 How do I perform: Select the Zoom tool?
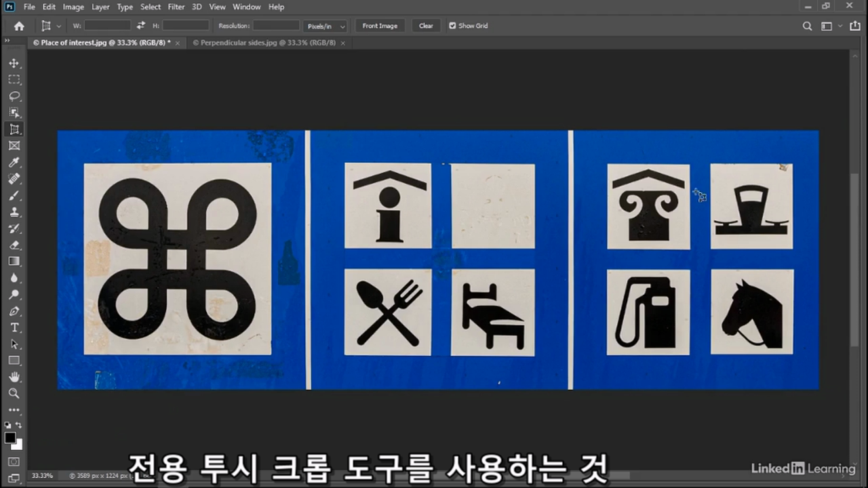coord(14,393)
